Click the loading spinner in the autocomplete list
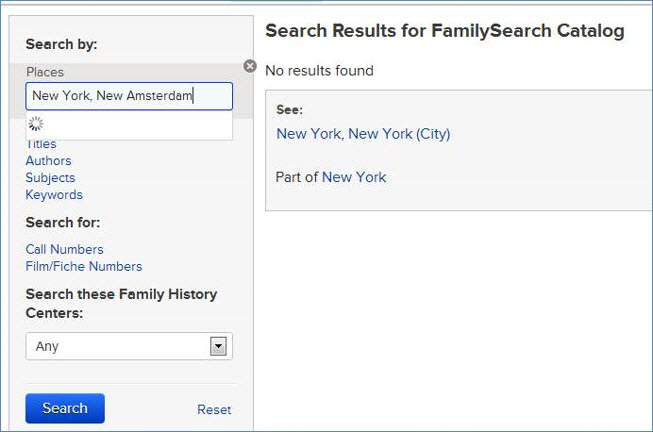Viewport: 653px width, 432px height. point(36,124)
